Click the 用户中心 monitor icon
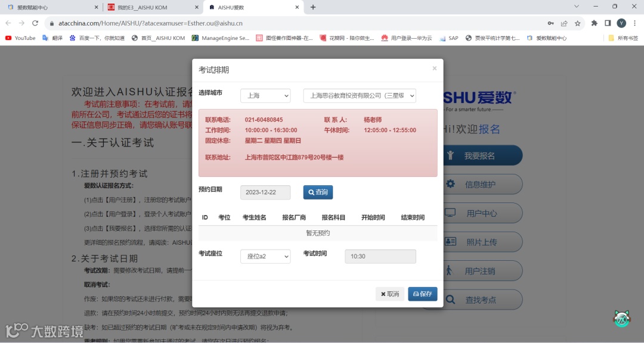 (450, 213)
